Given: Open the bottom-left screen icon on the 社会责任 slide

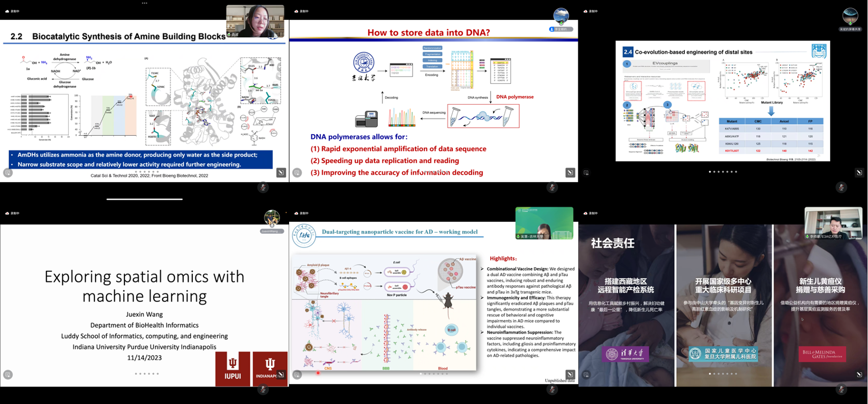Looking at the screenshot, I should click(x=586, y=374).
